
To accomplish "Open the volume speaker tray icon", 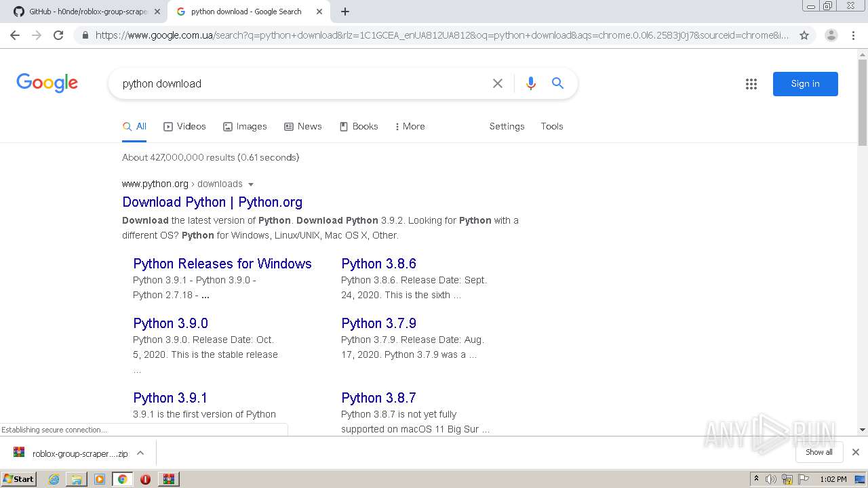I will [771, 479].
